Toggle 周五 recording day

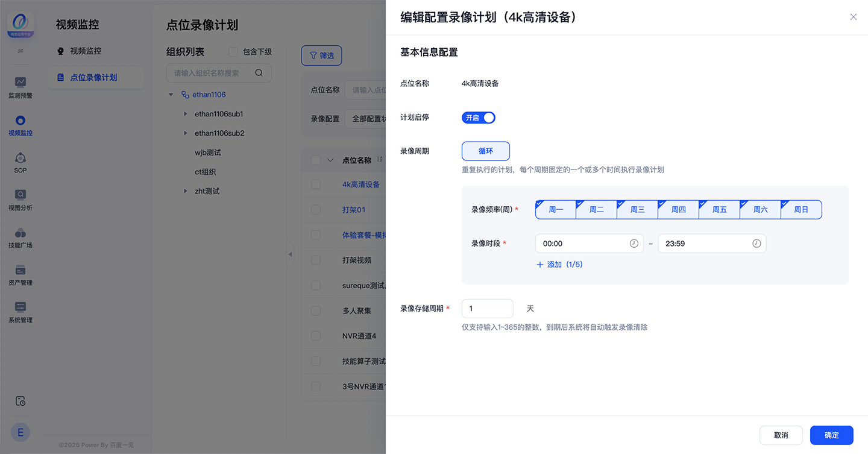point(720,209)
